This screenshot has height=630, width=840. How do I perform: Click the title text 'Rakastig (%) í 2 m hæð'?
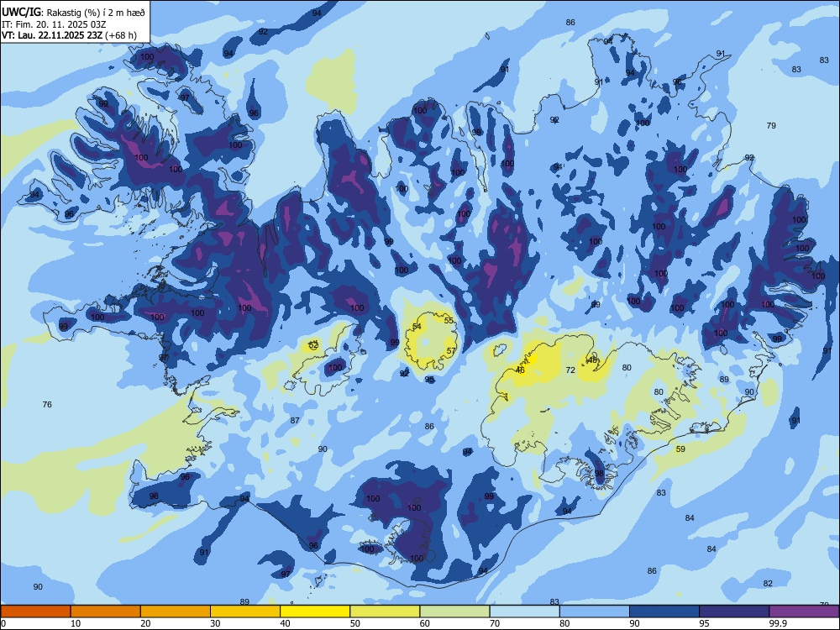(x=96, y=13)
